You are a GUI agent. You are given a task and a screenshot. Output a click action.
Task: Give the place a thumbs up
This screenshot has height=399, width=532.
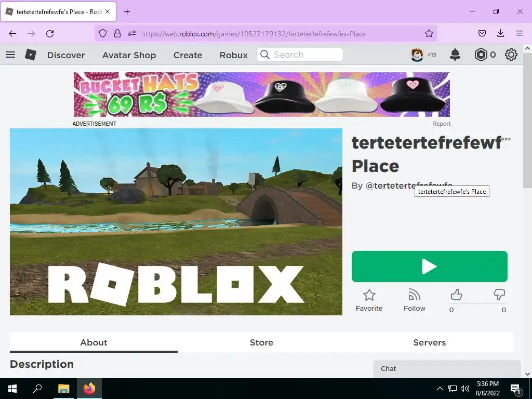(x=456, y=295)
